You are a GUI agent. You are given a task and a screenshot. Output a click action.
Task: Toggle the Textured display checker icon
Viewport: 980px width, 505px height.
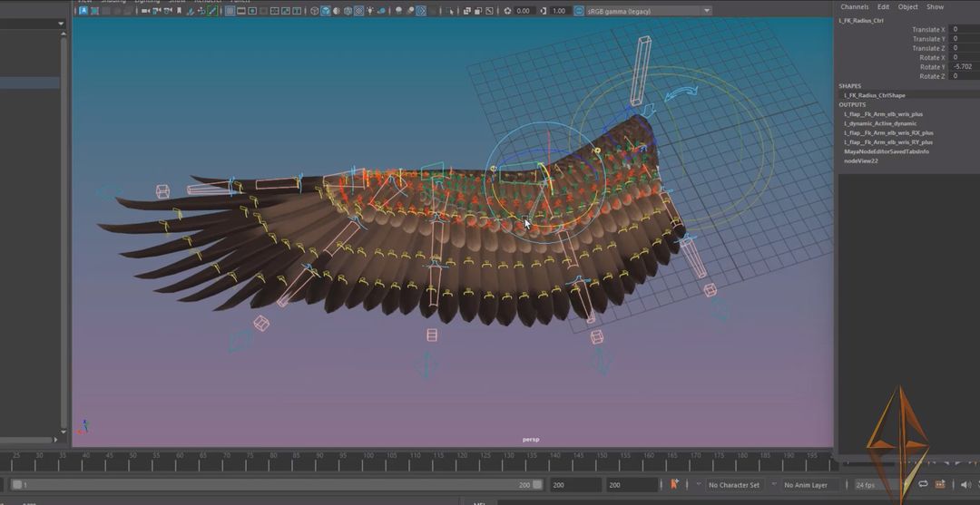(358, 11)
